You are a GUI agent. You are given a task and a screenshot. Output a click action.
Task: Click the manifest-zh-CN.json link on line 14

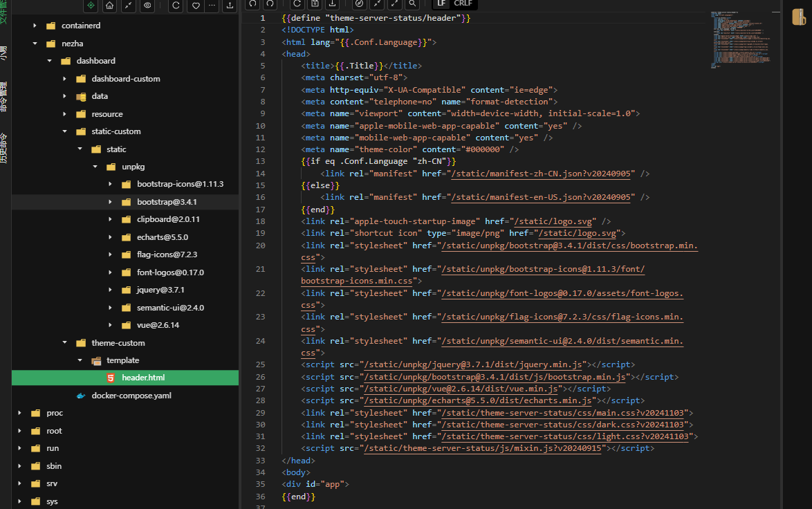point(541,174)
